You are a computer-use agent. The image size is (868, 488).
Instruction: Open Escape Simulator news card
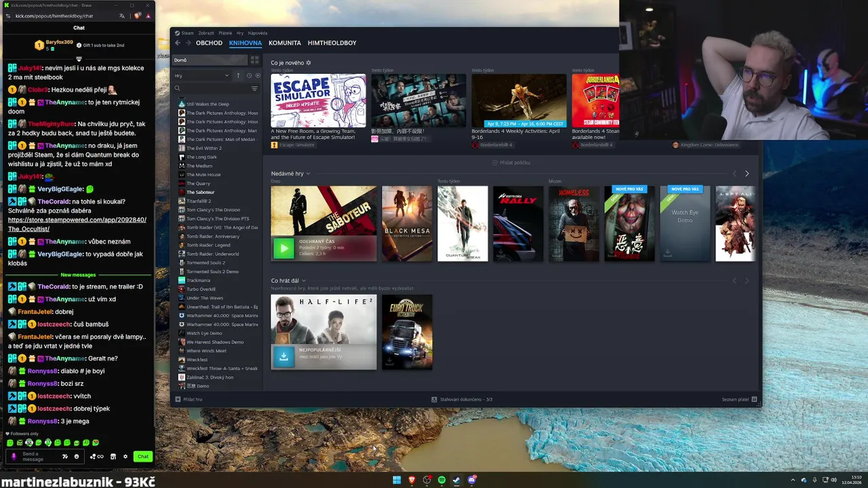[x=318, y=100]
